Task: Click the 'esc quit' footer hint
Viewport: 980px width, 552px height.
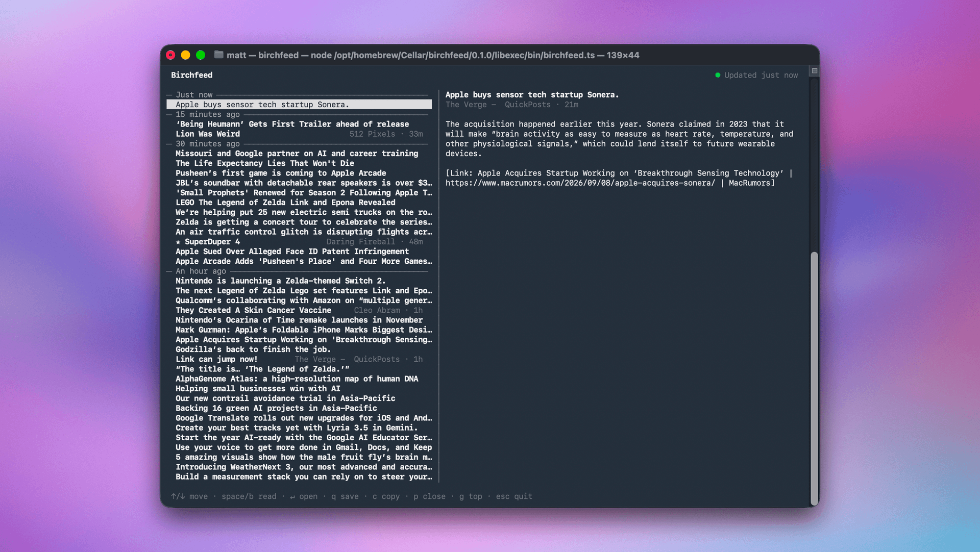Action: pos(514,496)
